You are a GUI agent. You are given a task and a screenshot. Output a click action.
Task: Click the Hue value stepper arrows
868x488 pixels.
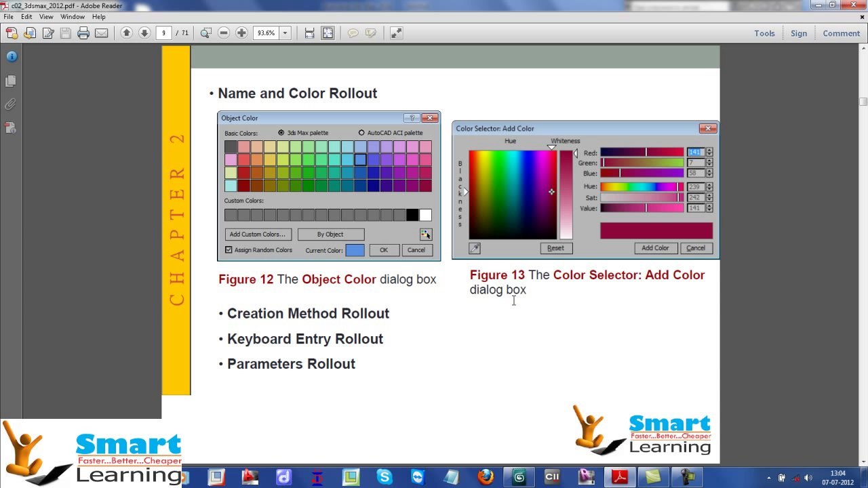pyautogui.click(x=709, y=186)
